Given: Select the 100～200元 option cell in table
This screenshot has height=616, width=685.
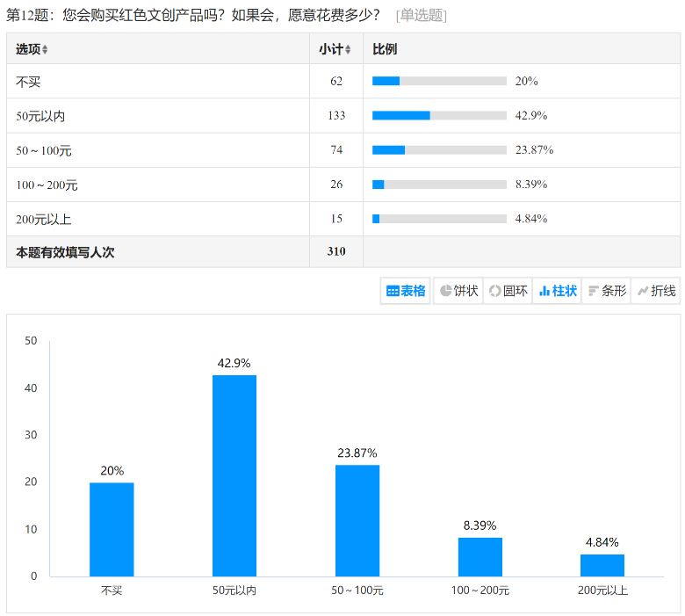Looking at the screenshot, I should [x=47, y=185].
